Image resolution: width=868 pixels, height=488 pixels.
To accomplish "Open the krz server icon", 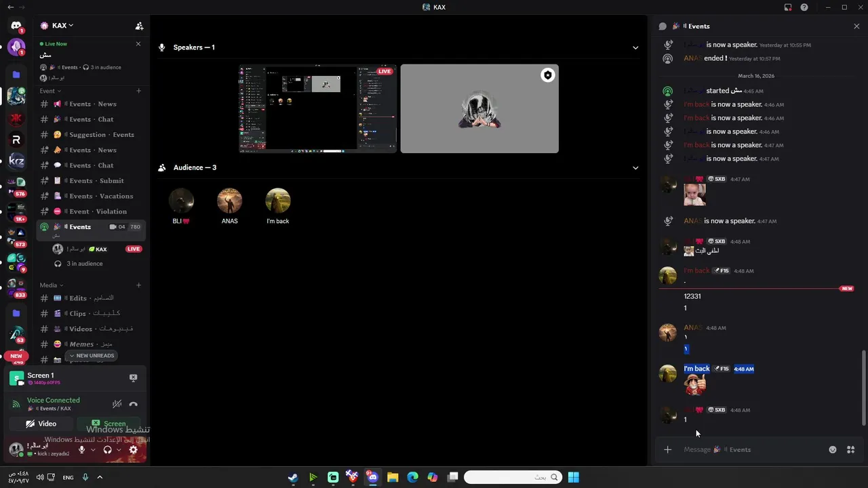I will click(16, 161).
